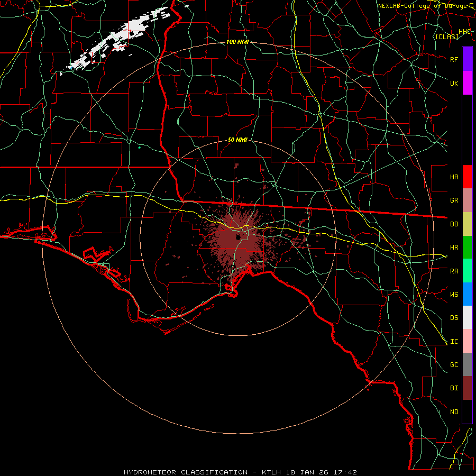
Task: Click the ND legend label text
Action: [454, 412]
